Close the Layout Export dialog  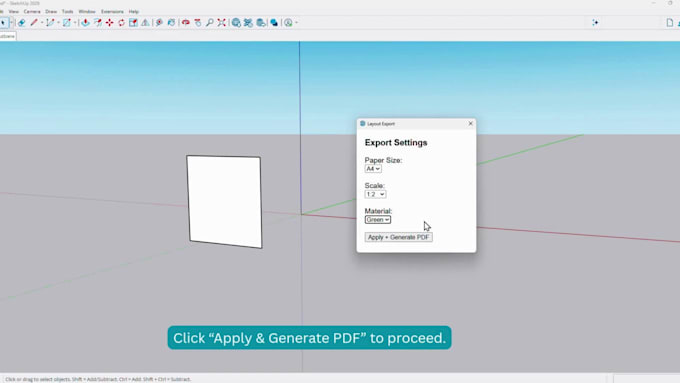click(x=471, y=124)
